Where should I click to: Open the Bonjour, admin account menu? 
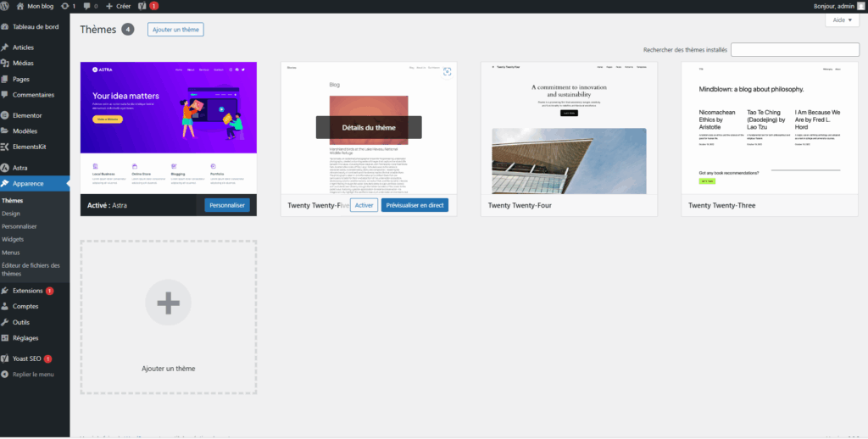click(832, 6)
